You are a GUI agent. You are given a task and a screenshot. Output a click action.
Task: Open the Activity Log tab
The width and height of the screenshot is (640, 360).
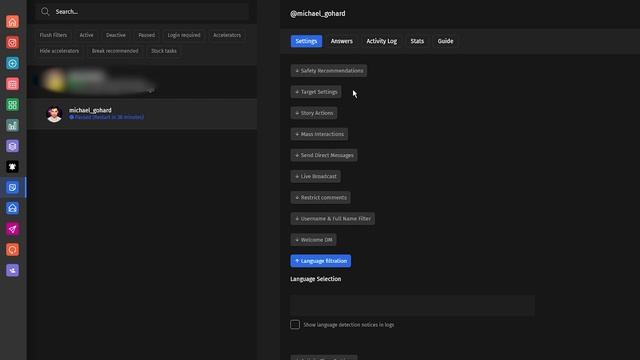tap(381, 41)
